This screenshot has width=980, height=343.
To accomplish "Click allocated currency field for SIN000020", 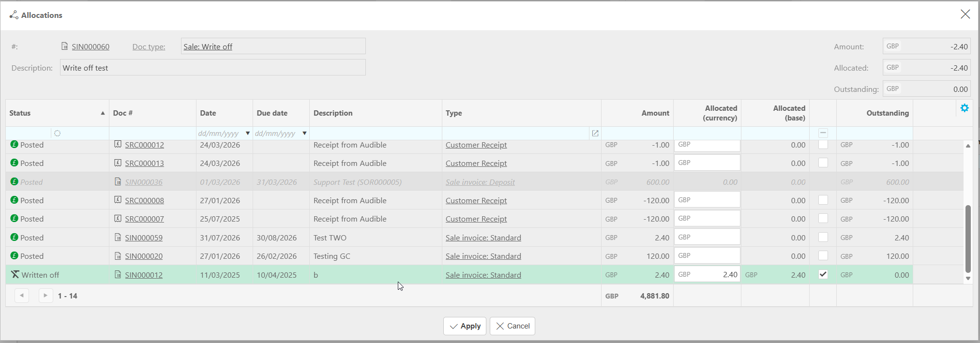I will tap(707, 255).
